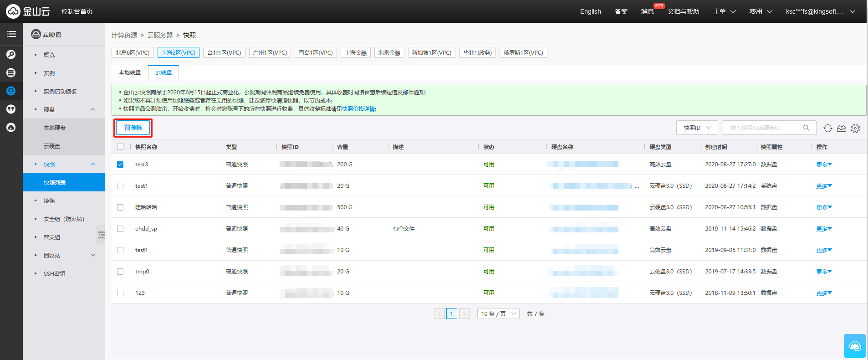Click the refresh icon beside search box
The image size is (868, 360).
pyautogui.click(x=827, y=128)
